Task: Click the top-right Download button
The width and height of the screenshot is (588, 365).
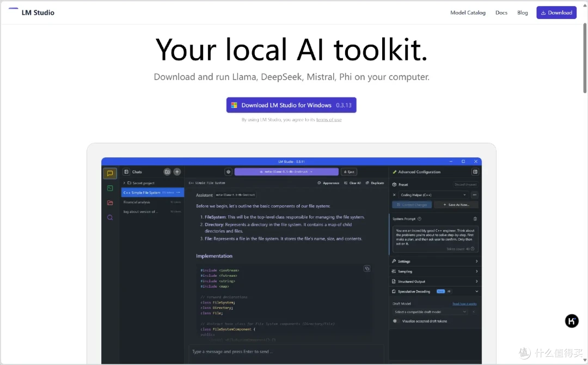Action: click(556, 13)
